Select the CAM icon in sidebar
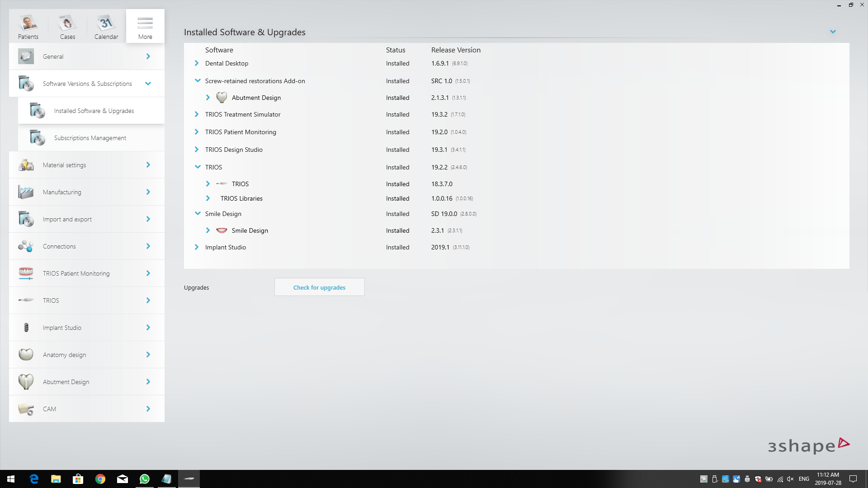 26,408
